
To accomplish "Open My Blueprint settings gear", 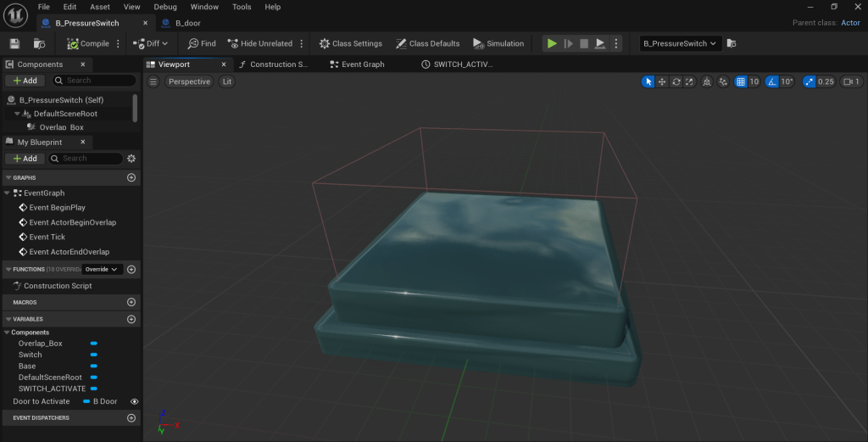I will [x=131, y=159].
